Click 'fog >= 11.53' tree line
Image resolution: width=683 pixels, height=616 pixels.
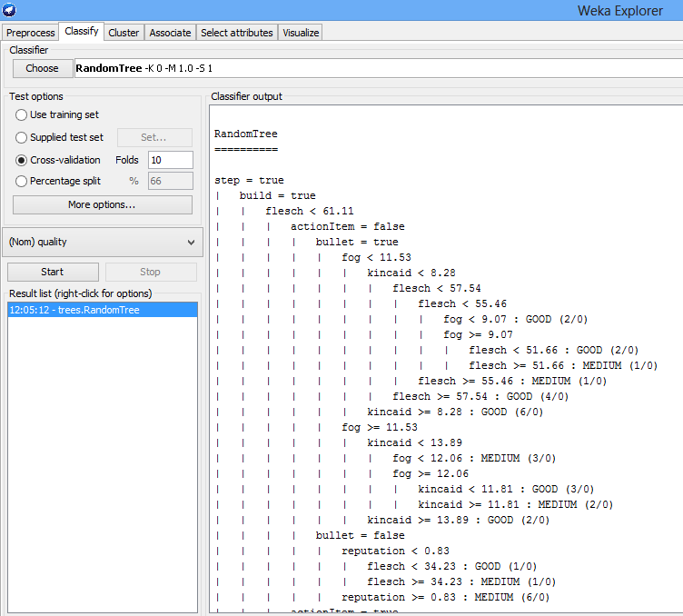[379, 427]
